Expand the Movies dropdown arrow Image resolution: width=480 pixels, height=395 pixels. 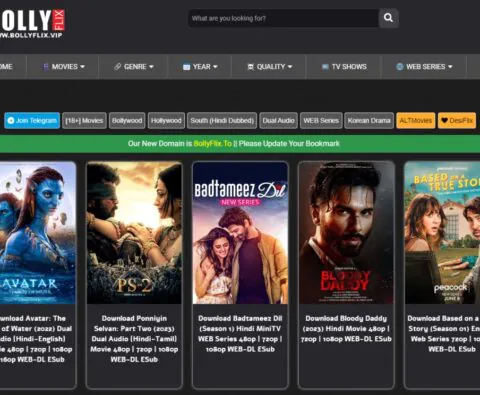pyautogui.click(x=82, y=67)
